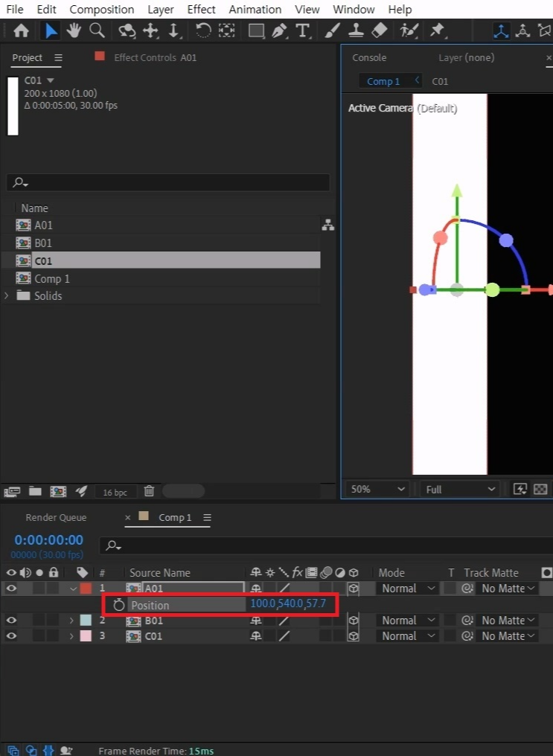Create a new folder in Project panel
The height and width of the screenshot is (756, 553).
(35, 491)
